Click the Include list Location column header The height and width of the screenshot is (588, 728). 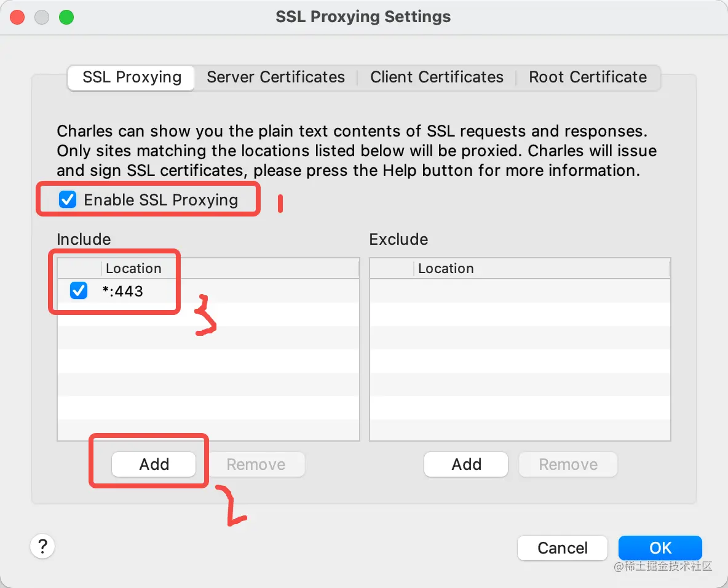pos(133,269)
